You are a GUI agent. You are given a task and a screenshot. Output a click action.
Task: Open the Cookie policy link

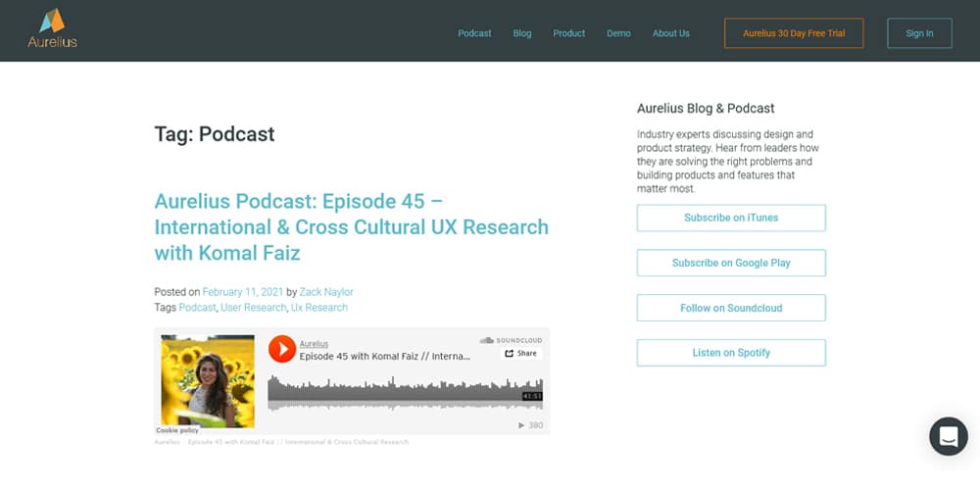(177, 430)
